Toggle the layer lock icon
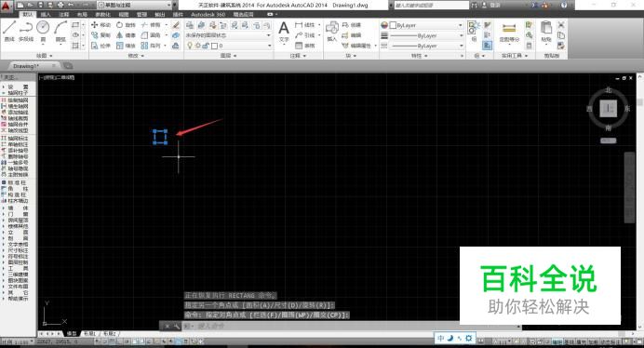 (x=206, y=46)
